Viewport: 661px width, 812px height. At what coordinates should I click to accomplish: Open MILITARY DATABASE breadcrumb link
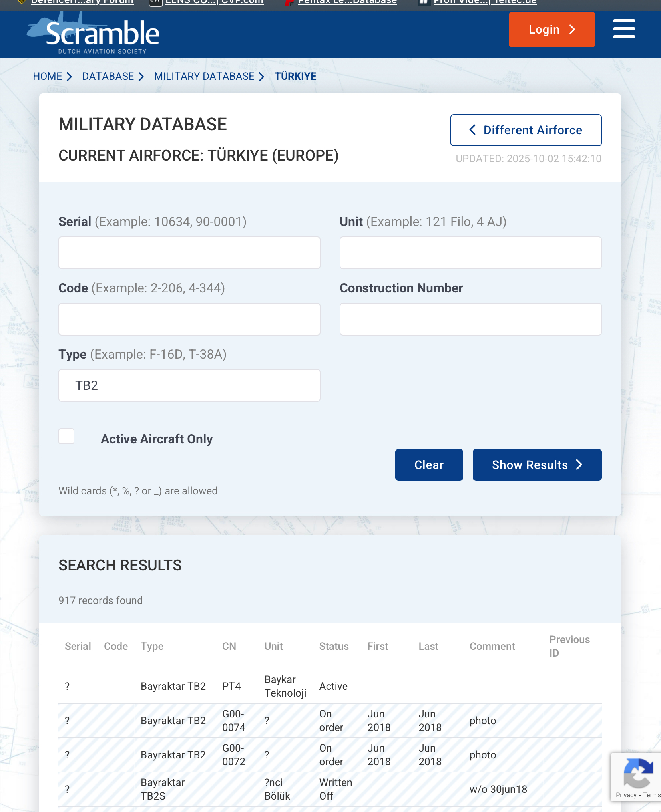click(x=204, y=76)
